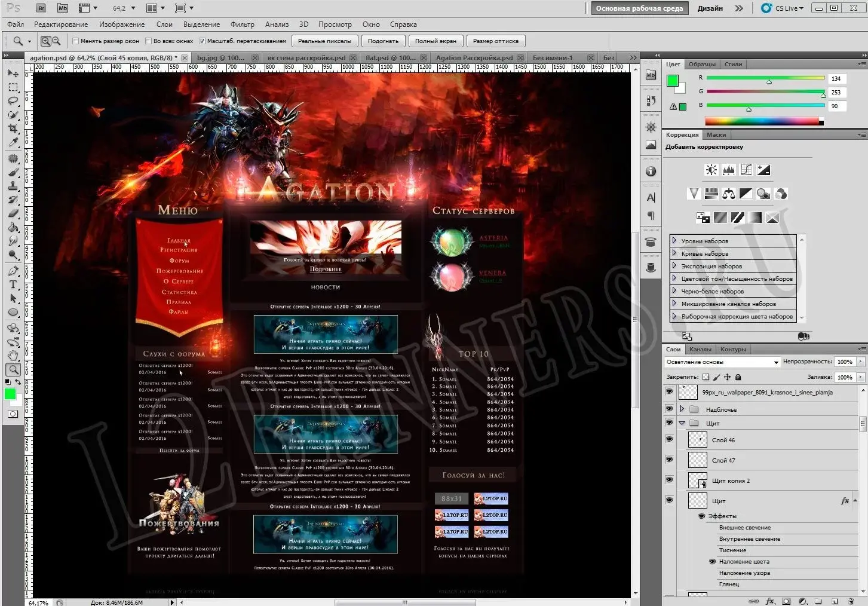Expand 'Уровни наборов' presets
This screenshot has width=868, height=606.
pyautogui.click(x=674, y=240)
